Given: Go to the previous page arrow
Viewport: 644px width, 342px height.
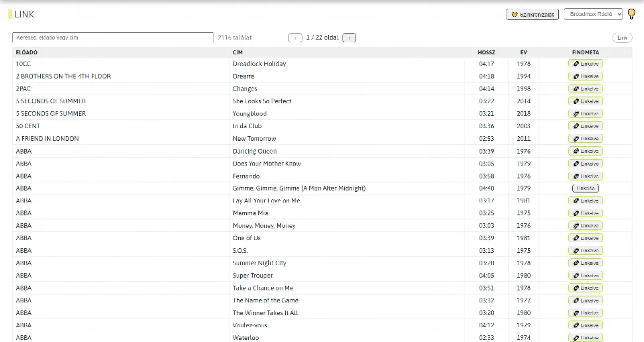Looking at the screenshot, I should coord(295,38).
